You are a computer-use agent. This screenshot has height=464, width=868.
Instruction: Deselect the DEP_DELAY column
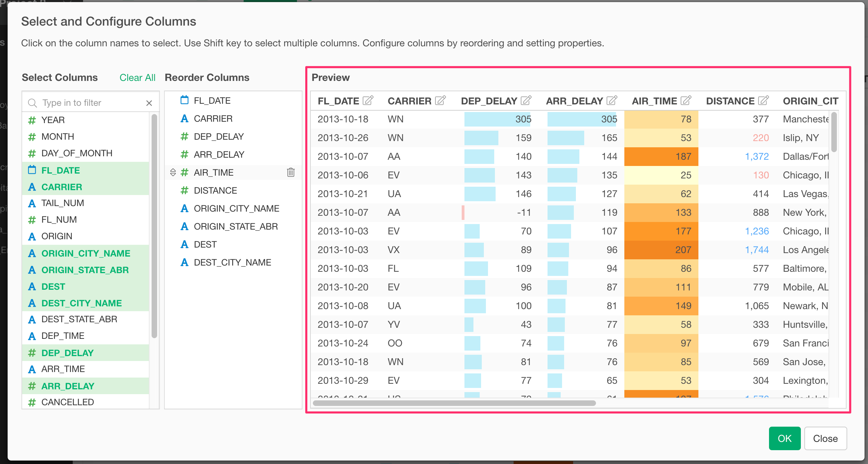pyautogui.click(x=67, y=353)
